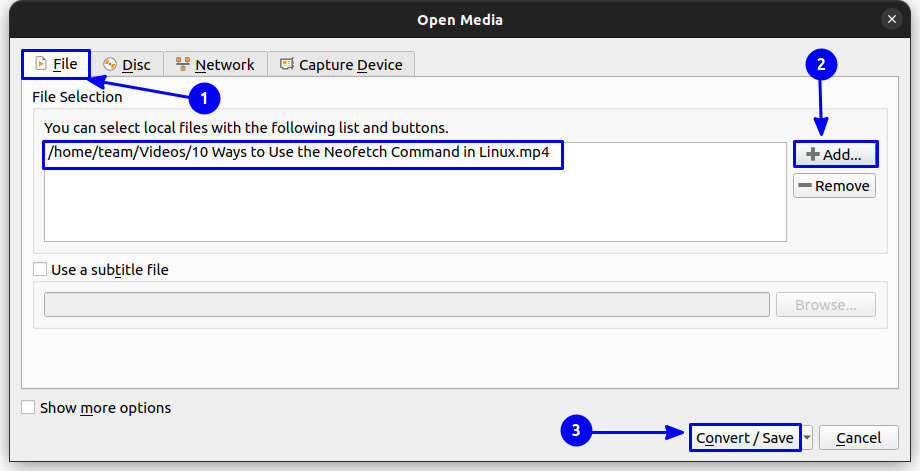Open the Convert / Save dropdown arrow
This screenshot has width=920, height=471.
pos(808,437)
